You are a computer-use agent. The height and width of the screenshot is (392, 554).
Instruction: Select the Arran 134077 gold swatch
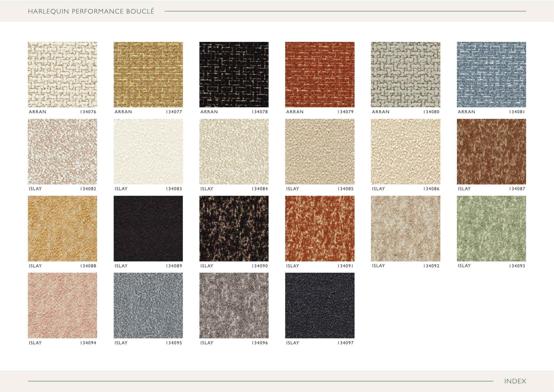[x=148, y=74]
